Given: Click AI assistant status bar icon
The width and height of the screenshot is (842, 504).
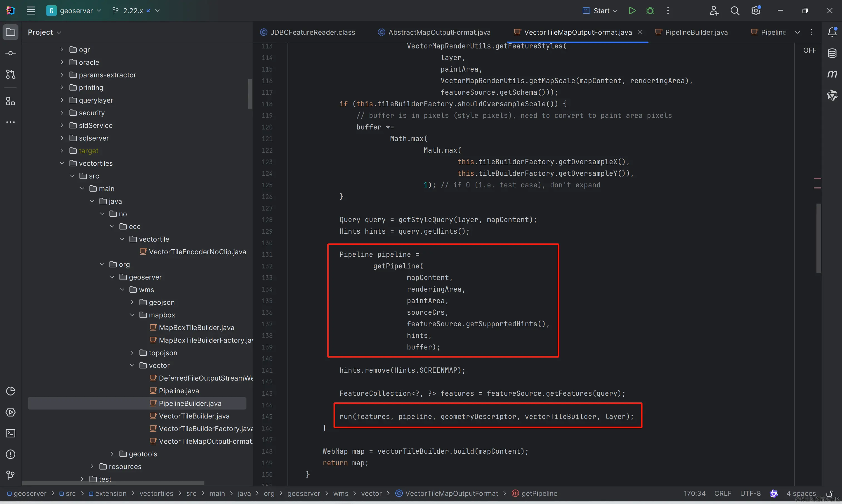Looking at the screenshot, I should pyautogui.click(x=774, y=493).
